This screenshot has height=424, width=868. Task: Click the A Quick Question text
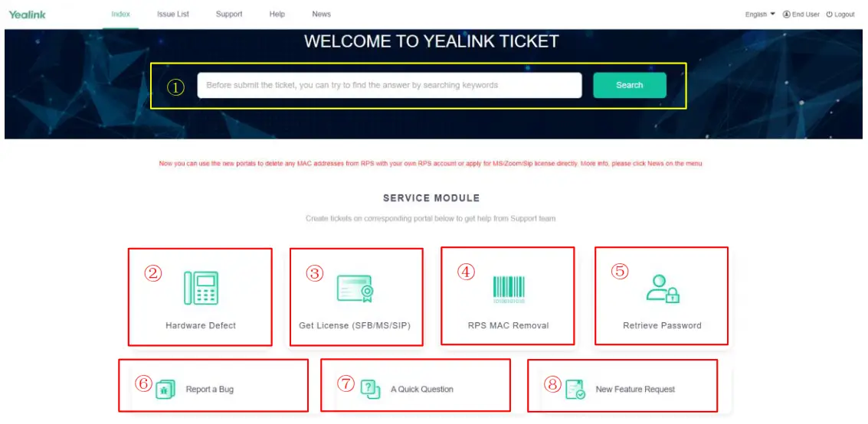[422, 389]
